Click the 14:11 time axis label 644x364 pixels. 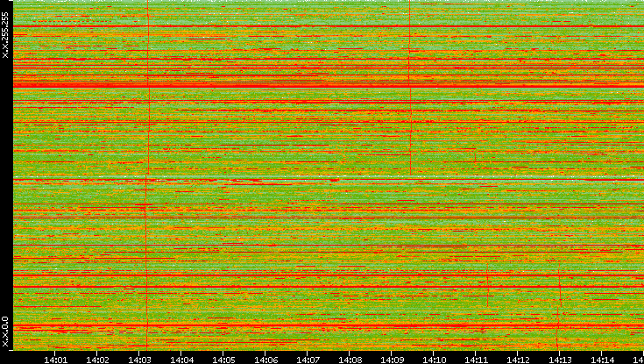point(476,360)
